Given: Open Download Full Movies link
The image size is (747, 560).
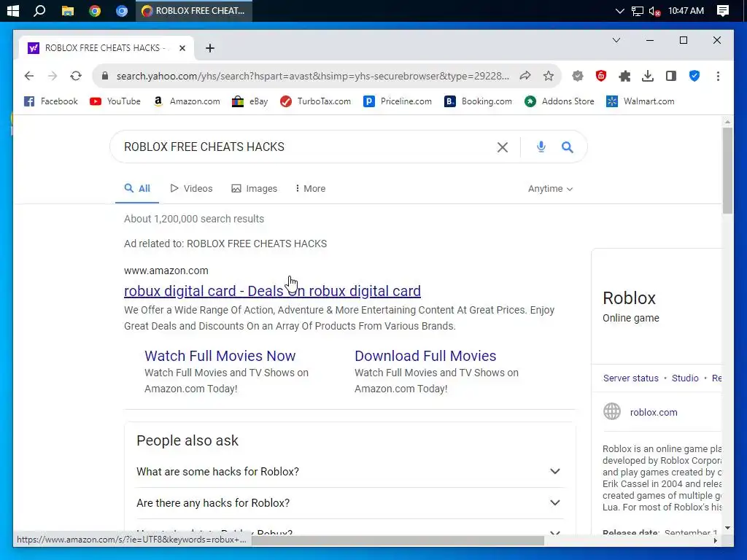Looking at the screenshot, I should tap(425, 356).
